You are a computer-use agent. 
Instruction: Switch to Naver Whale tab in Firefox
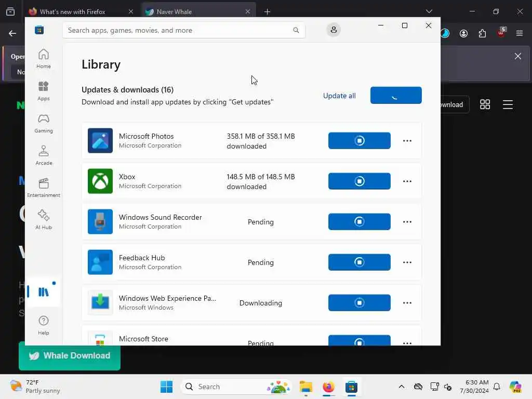point(198,11)
